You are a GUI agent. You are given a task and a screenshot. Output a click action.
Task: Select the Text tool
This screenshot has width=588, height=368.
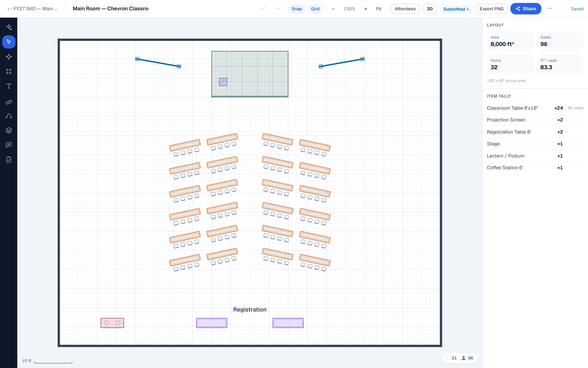pyautogui.click(x=9, y=86)
